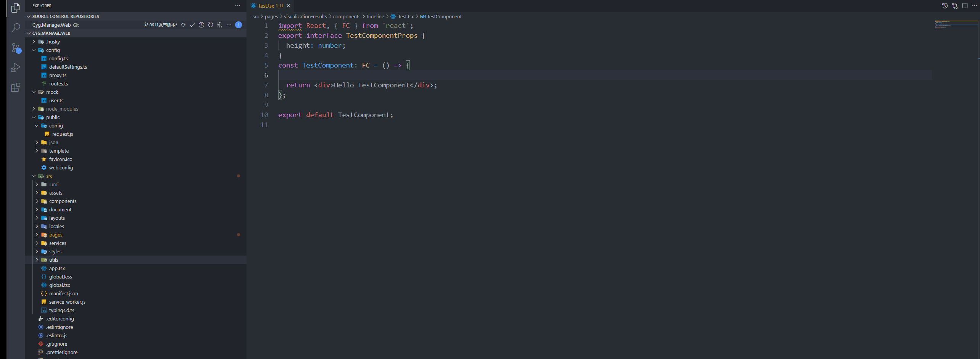This screenshot has height=359, width=980.
Task: Open proxy.ts file
Action: point(58,75)
